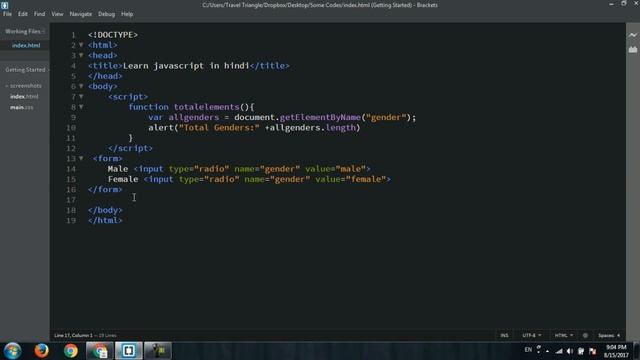Open the HTML language mode dropdown

(x=564, y=336)
